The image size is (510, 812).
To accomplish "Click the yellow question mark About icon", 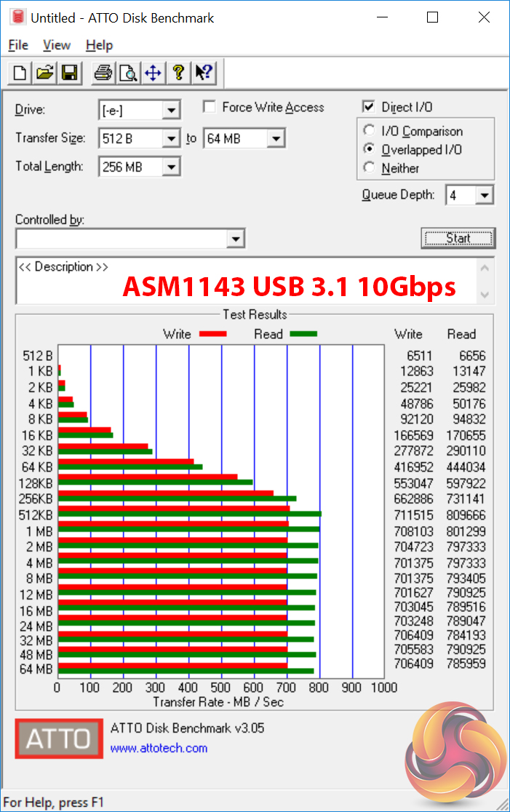I will 179,73.
